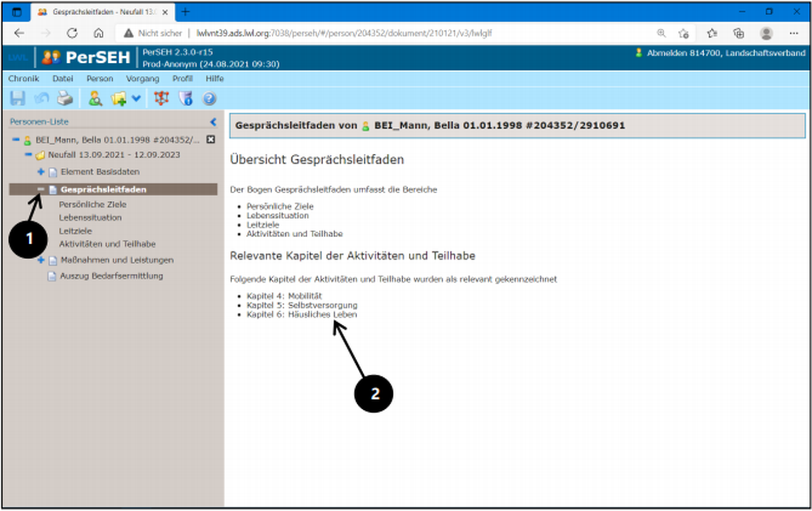The image size is (812, 511).
Task: Open the browser favorites list icon
Action: pos(712,33)
